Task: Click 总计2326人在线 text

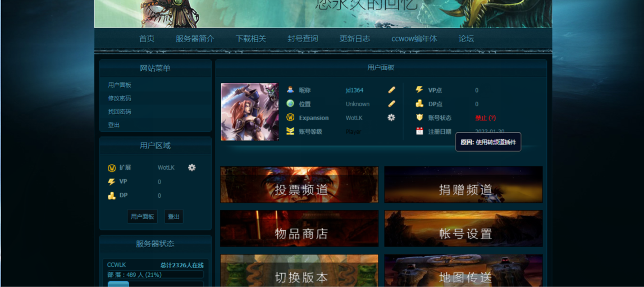Action: coord(182,265)
